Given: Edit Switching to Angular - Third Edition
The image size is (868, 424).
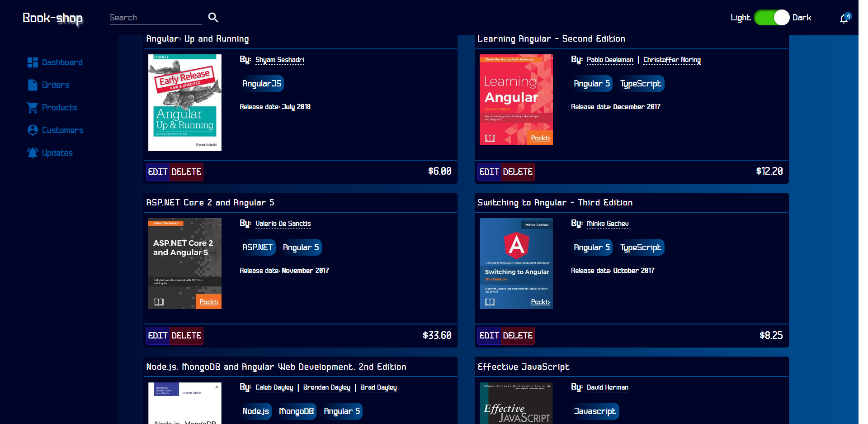Looking at the screenshot, I should [x=489, y=336].
